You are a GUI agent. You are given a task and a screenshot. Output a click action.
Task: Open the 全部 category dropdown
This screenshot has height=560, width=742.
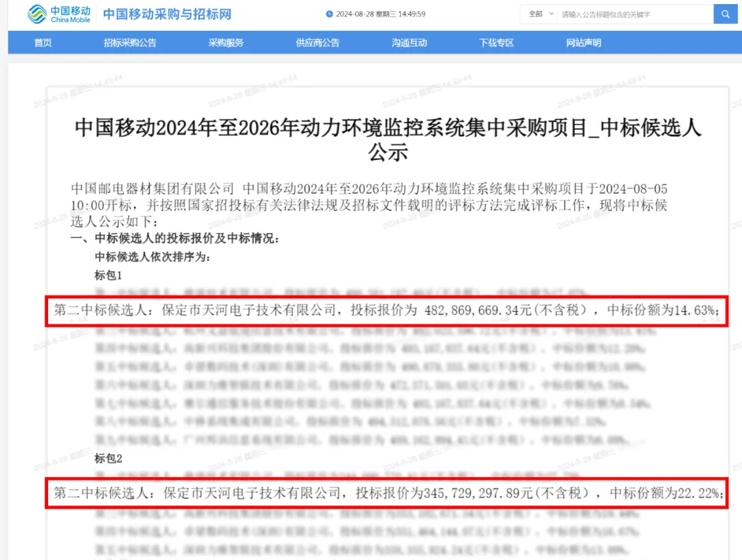coord(541,14)
